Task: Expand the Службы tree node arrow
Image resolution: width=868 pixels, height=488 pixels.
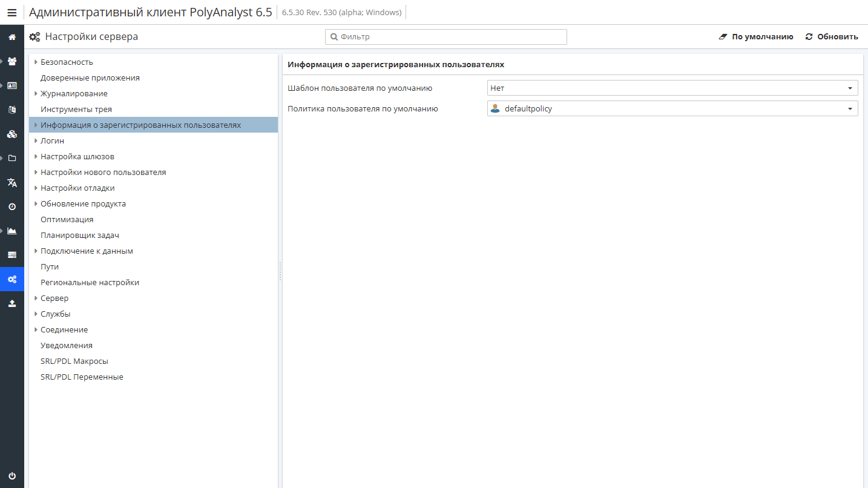Action: [x=36, y=314]
